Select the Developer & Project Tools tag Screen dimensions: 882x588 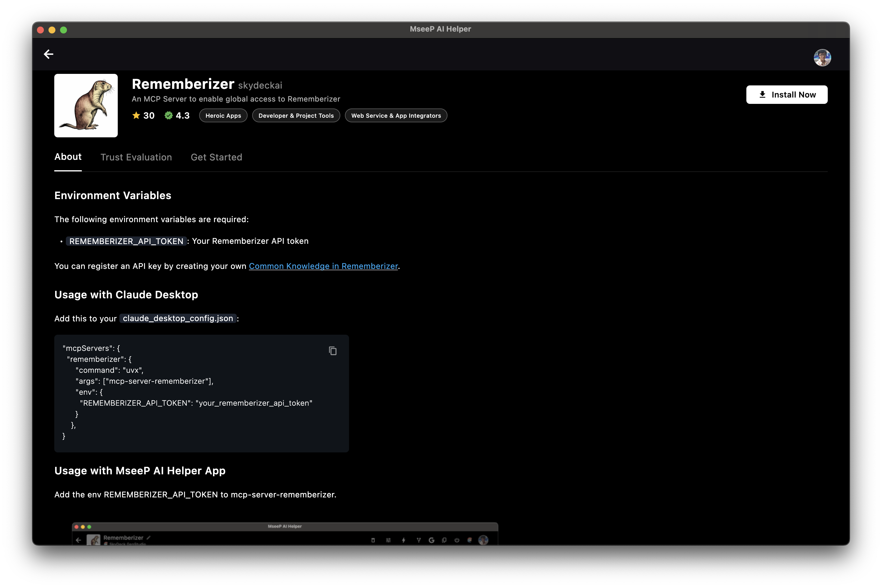296,115
